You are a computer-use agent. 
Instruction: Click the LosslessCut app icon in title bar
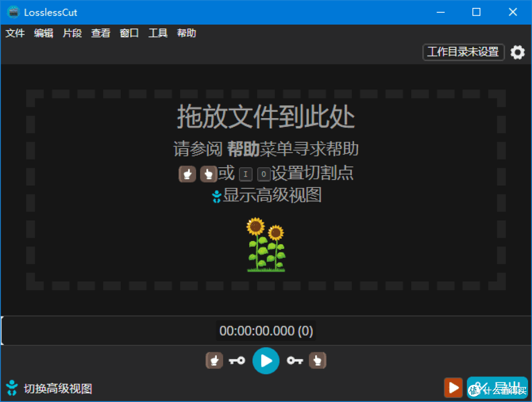(x=14, y=12)
